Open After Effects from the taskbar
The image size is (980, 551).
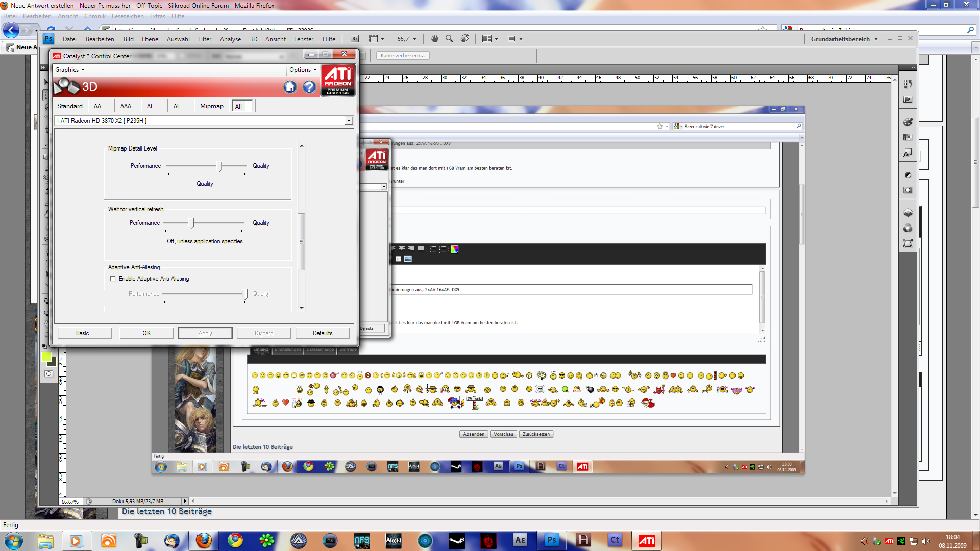(520, 540)
